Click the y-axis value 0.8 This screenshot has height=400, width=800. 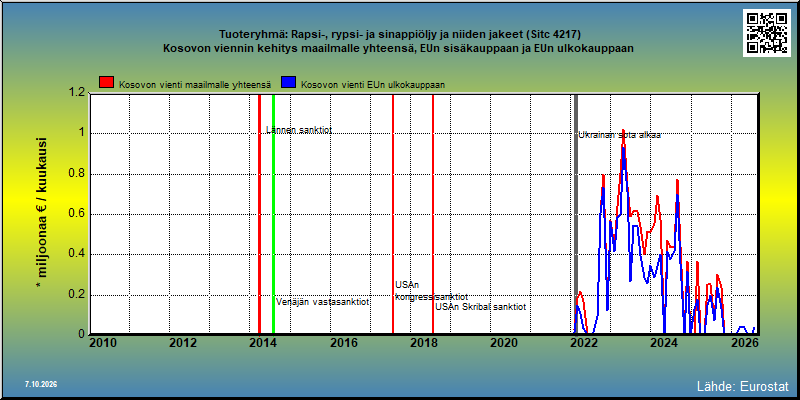coord(77,174)
